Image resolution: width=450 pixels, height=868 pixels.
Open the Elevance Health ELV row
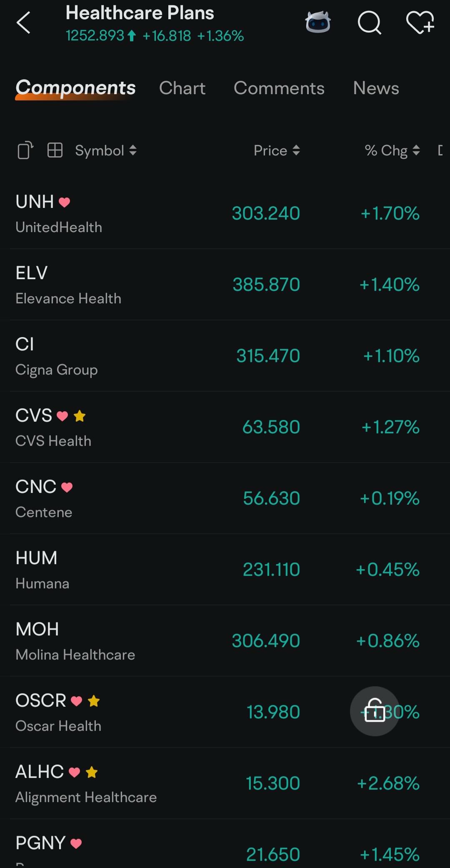coord(225,285)
